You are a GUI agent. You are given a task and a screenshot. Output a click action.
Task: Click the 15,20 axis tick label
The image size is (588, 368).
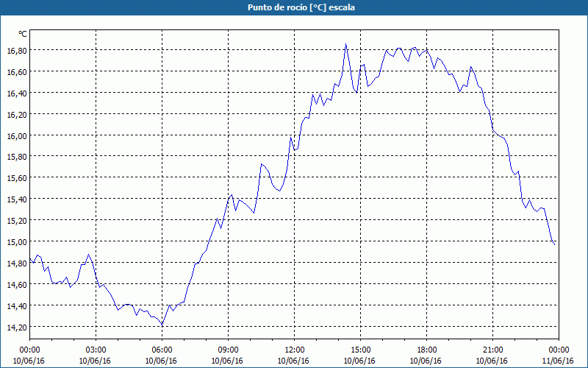coord(17,220)
